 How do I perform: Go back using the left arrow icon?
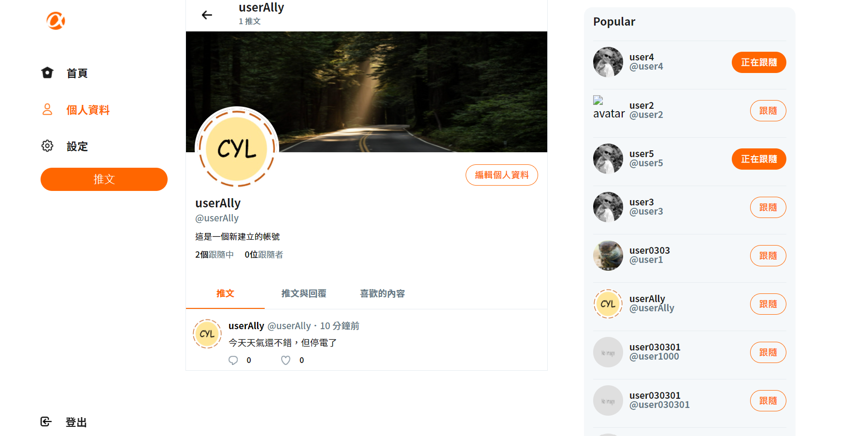point(207,15)
